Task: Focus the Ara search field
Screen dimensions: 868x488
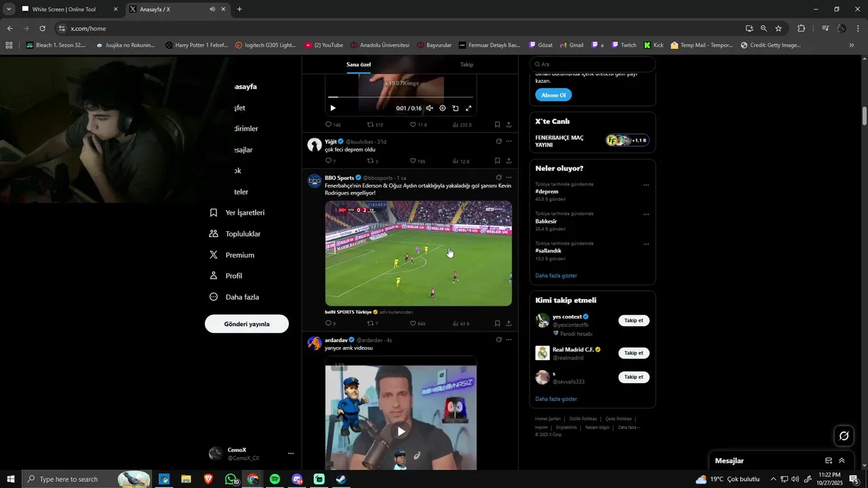Action: [593, 64]
